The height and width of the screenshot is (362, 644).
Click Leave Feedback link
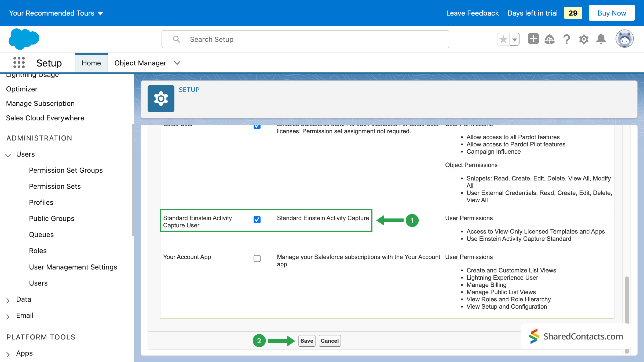click(x=472, y=13)
